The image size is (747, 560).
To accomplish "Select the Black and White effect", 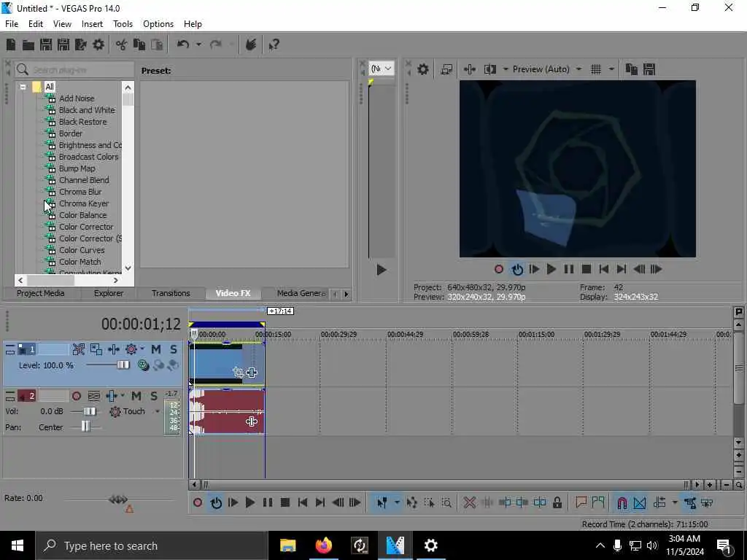I will (87, 110).
